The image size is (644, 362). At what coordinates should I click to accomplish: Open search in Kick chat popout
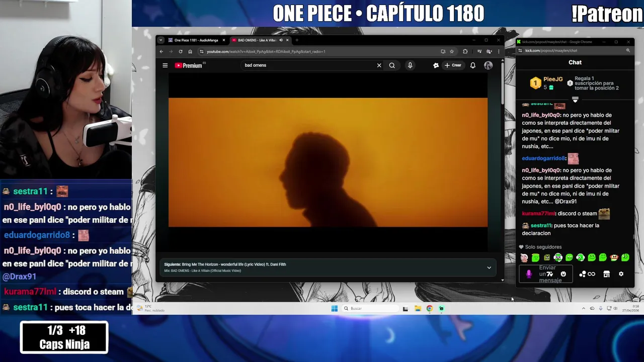tap(628, 50)
